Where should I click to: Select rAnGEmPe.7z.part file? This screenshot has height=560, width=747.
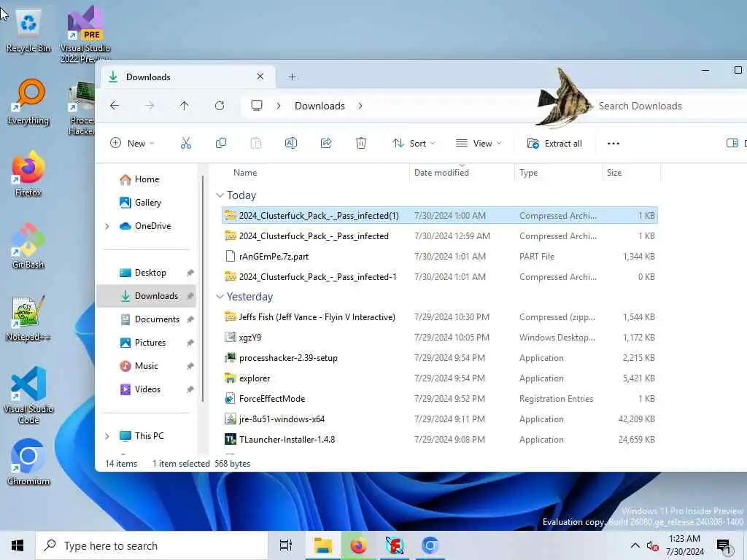pos(440,257)
